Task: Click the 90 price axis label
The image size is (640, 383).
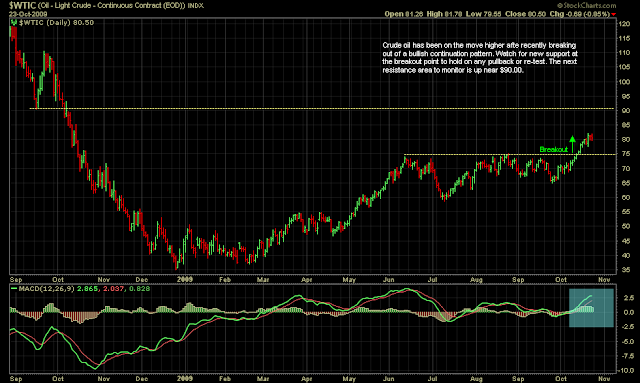Action: [x=626, y=111]
